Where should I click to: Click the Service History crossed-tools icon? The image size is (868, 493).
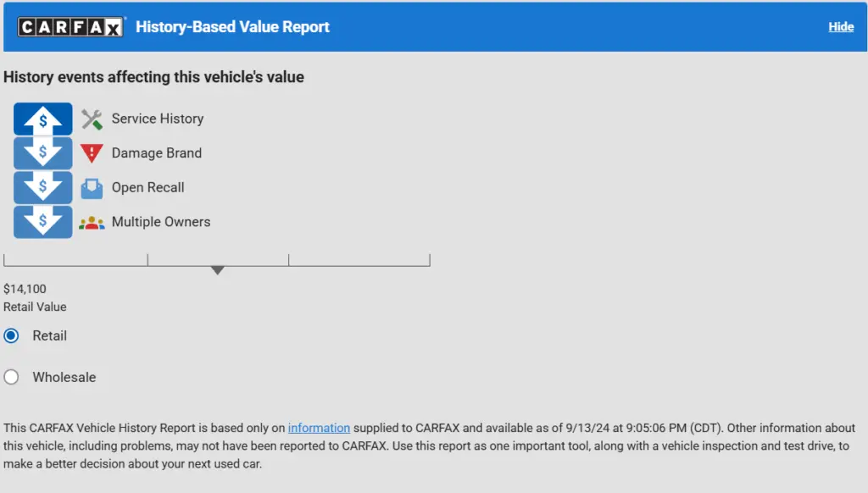(92, 119)
